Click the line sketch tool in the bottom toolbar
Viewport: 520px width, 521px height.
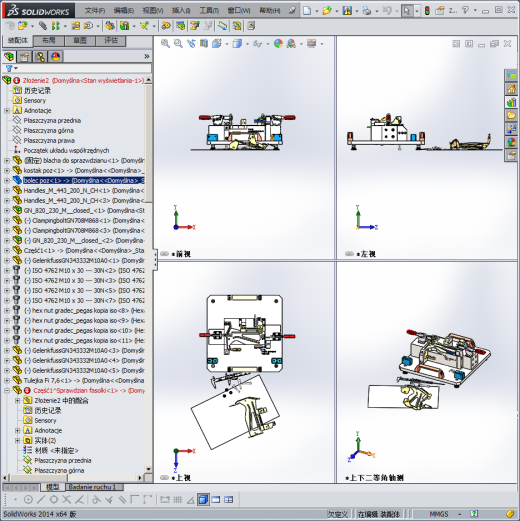pyautogui.click(x=41, y=499)
